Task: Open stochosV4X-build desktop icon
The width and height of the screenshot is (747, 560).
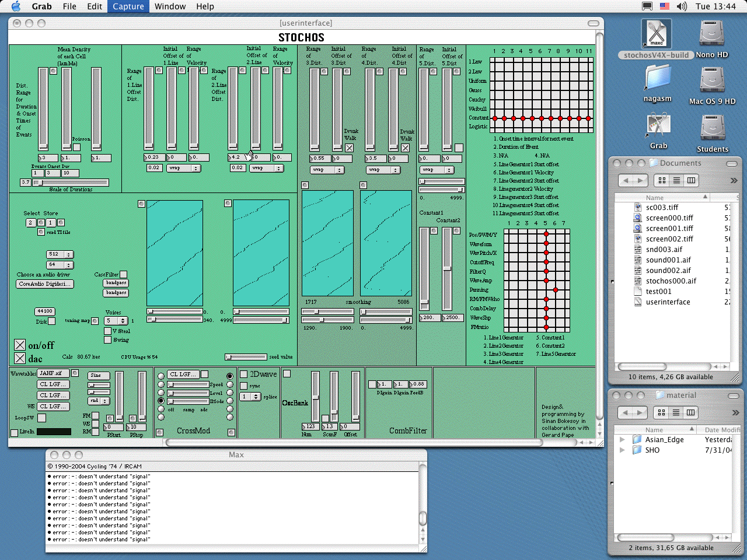Action: click(657, 34)
